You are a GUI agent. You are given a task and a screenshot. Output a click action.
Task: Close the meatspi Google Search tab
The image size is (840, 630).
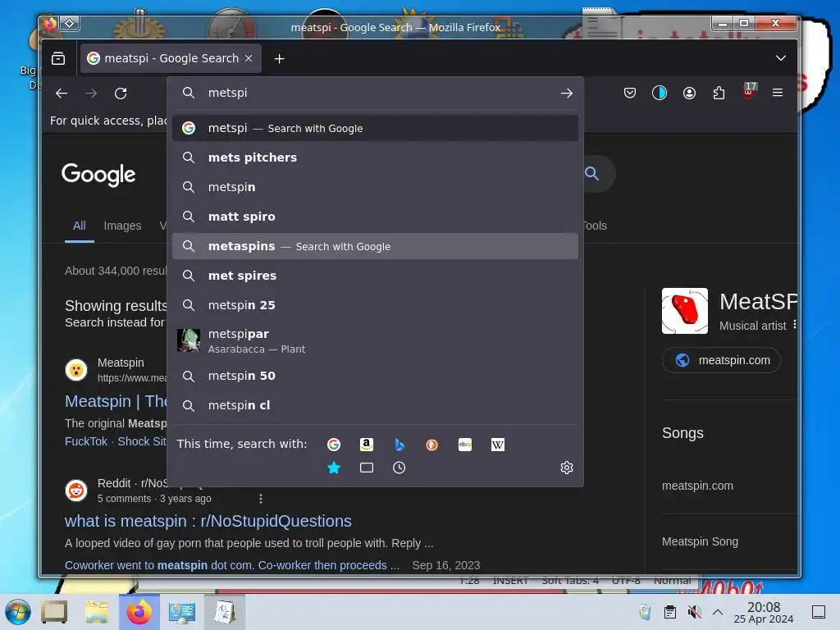click(249, 58)
